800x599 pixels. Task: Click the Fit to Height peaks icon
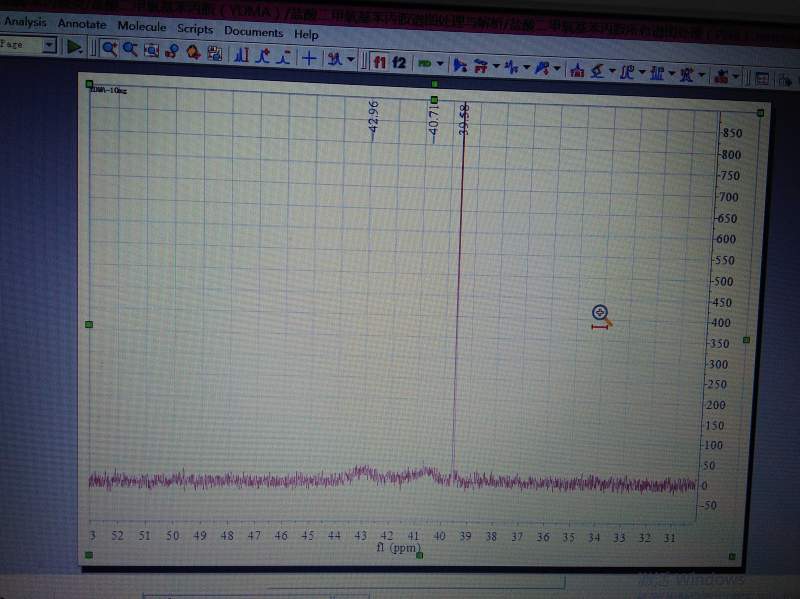242,55
